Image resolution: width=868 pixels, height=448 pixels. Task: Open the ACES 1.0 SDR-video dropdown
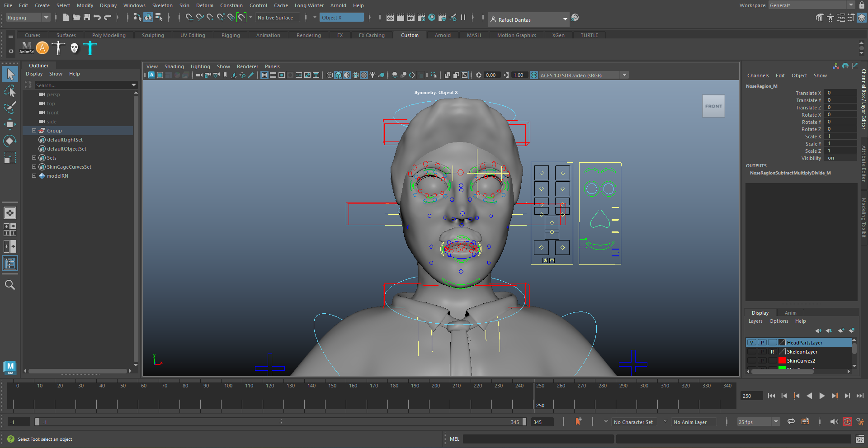click(x=584, y=75)
